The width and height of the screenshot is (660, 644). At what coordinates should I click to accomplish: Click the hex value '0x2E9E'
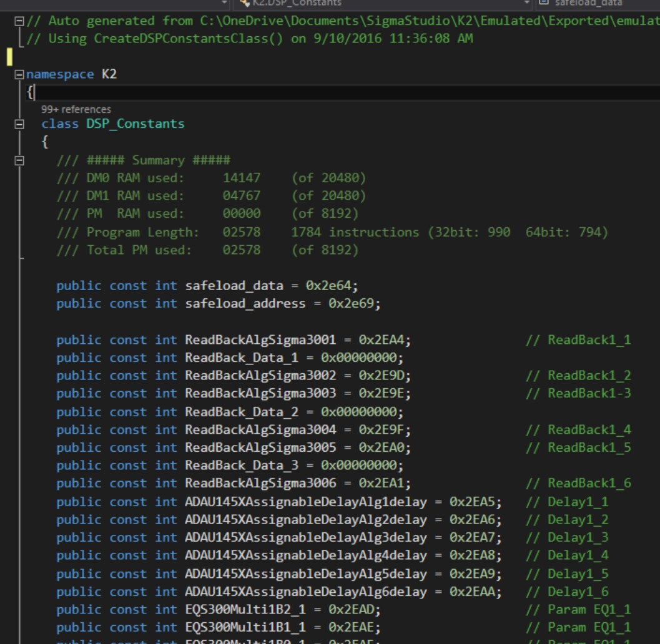coord(382,393)
